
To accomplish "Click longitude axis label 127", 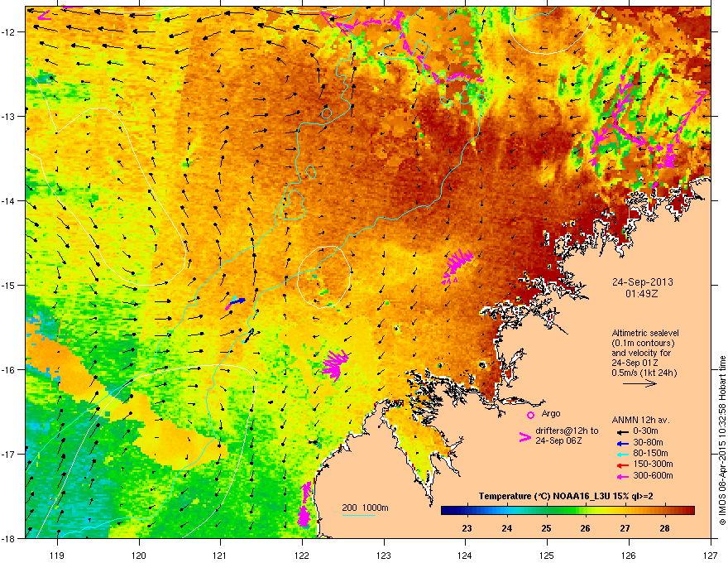I will tap(711, 555).
